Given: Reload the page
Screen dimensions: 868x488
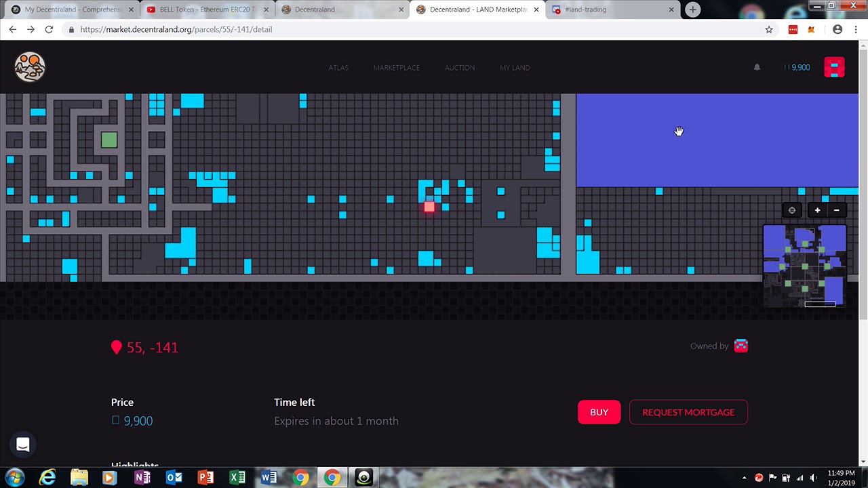Looking at the screenshot, I should click(49, 29).
